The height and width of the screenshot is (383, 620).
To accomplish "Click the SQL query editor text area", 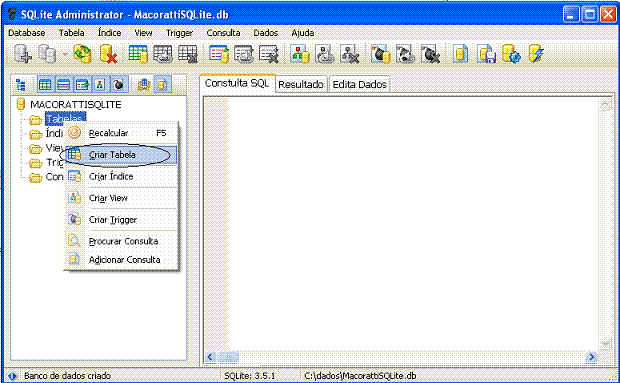I will pos(413,223).
